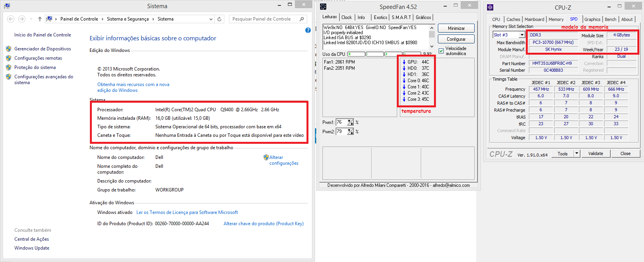Switch to the Mainboard tab in CPU-Z
Viewport: 644px width, 262px height.
[x=534, y=19]
